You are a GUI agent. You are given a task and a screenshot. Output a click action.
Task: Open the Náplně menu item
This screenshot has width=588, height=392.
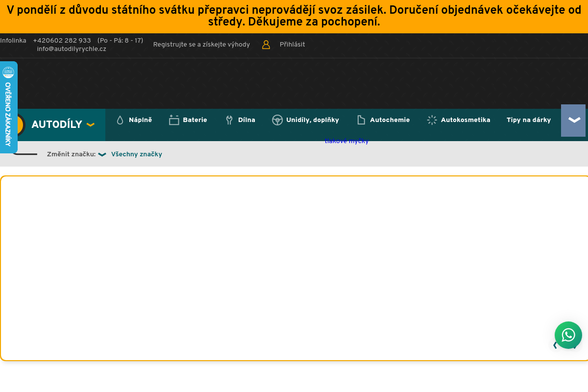(x=140, y=120)
